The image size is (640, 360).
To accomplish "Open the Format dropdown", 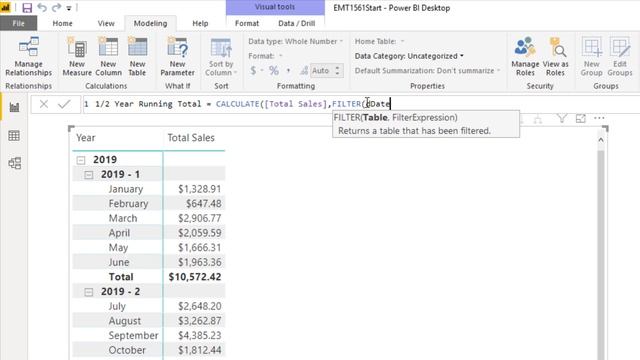I will 265,56.
